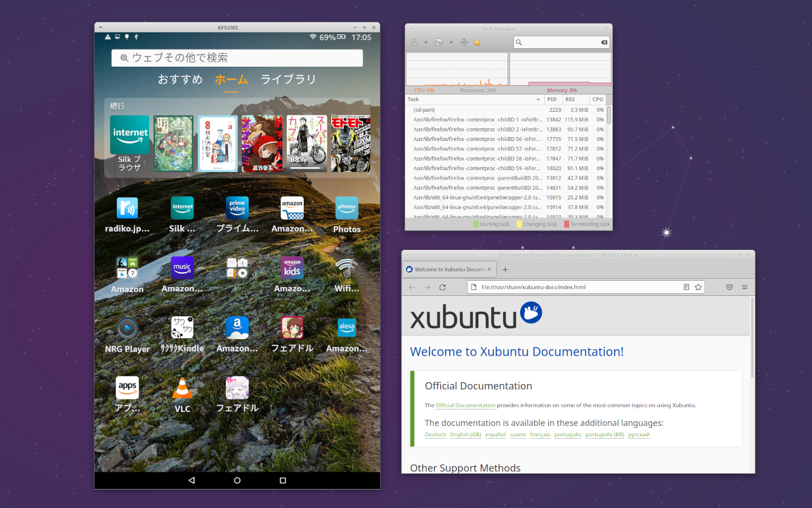Sort Task Manager by RSS column
This screenshot has width=812, height=508.
576,100
